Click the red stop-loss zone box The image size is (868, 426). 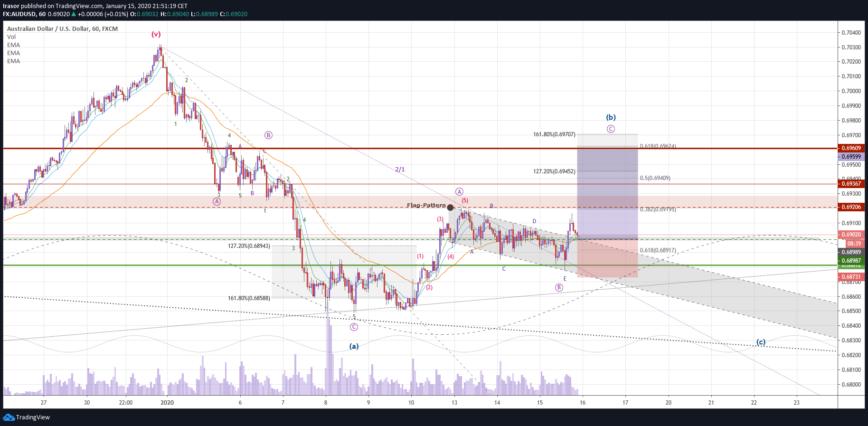pos(607,258)
